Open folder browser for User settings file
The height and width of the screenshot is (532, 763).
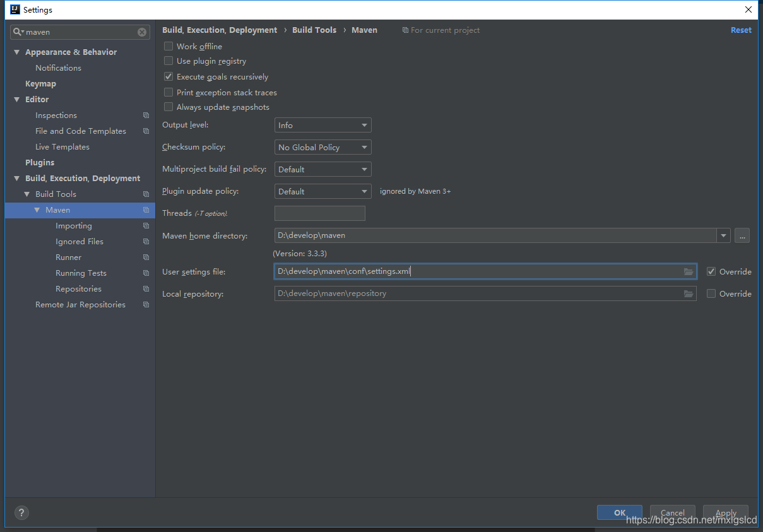pos(689,272)
